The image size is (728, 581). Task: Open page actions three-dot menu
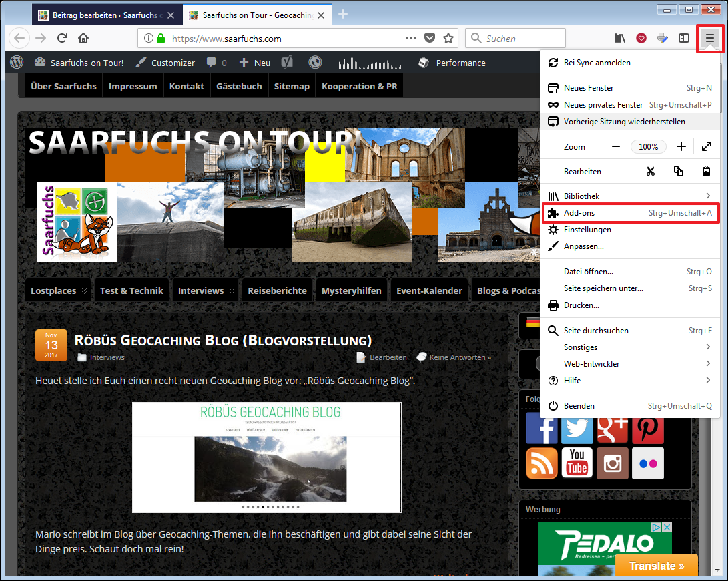411,39
